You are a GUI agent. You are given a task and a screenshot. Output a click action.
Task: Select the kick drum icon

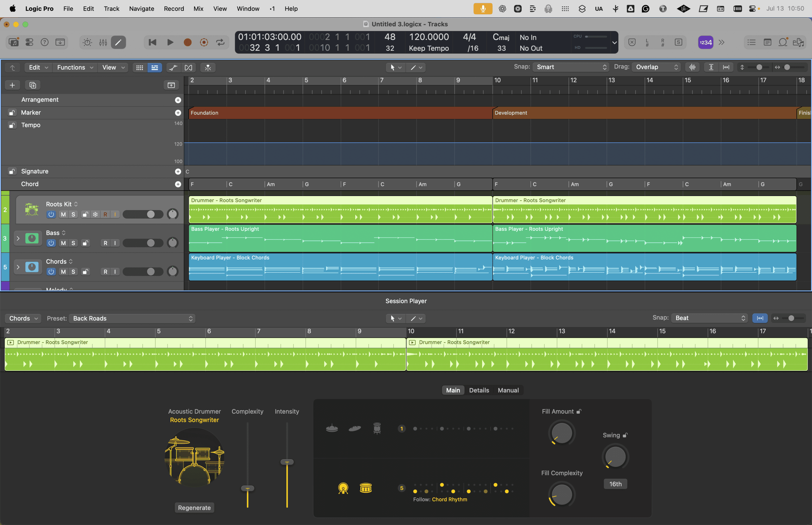(343, 488)
